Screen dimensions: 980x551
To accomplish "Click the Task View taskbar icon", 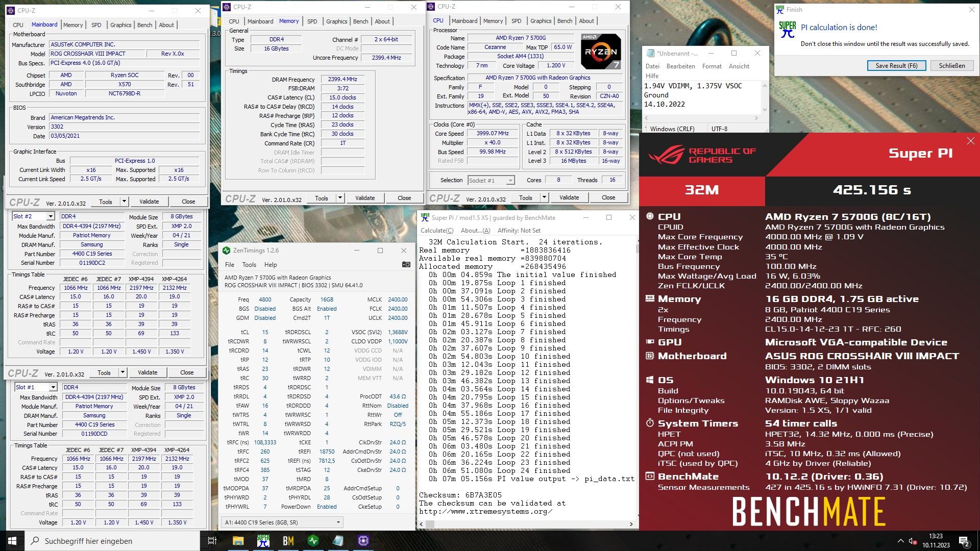I will click(x=212, y=541).
